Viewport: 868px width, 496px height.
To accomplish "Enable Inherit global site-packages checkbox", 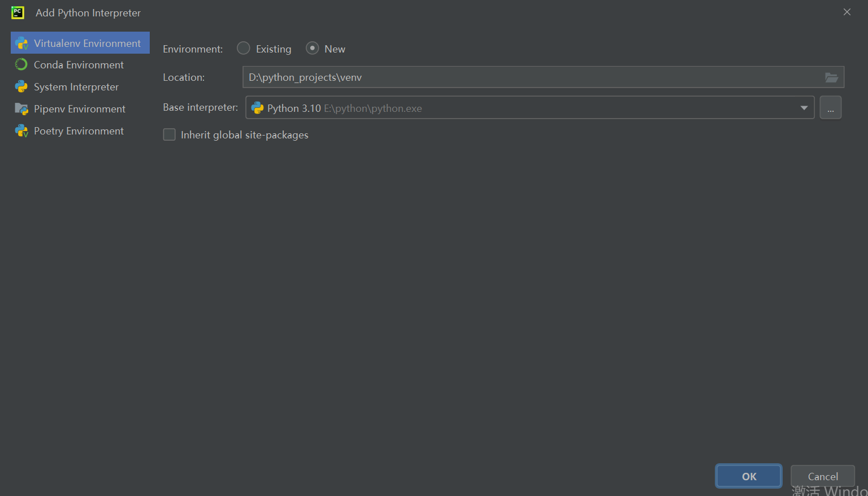I will pyautogui.click(x=170, y=134).
